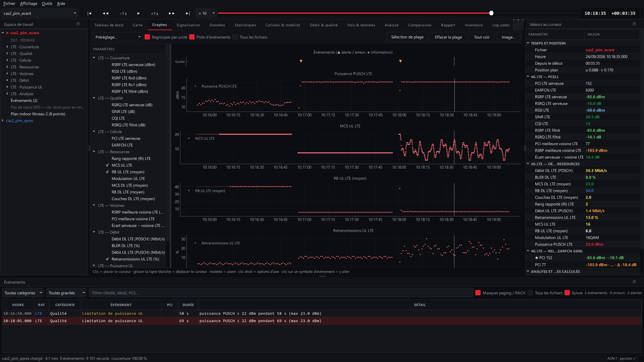Viewport: 644px width, 362px height.
Task: Step back one second
Action: tap(123, 13)
